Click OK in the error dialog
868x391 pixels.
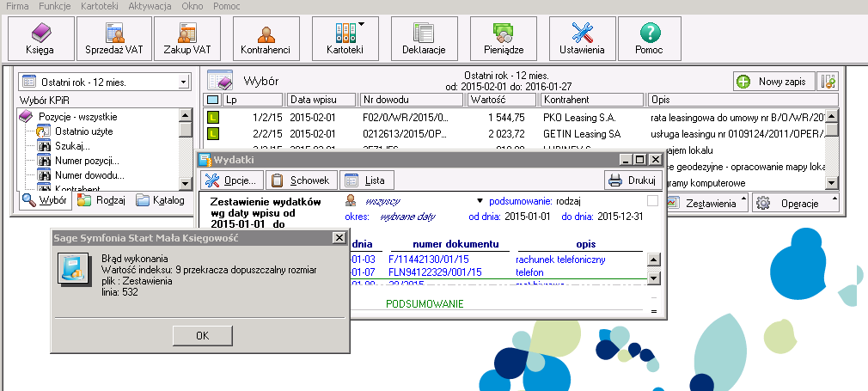tap(202, 335)
